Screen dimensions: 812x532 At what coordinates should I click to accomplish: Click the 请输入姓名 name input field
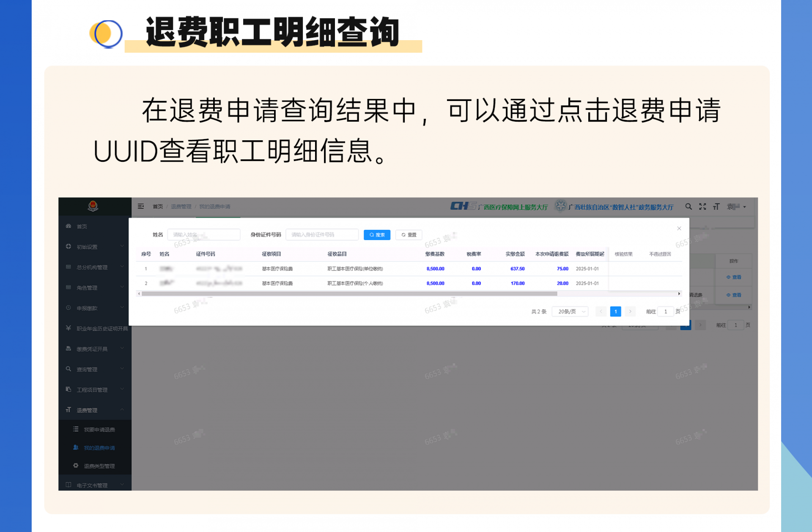point(203,235)
